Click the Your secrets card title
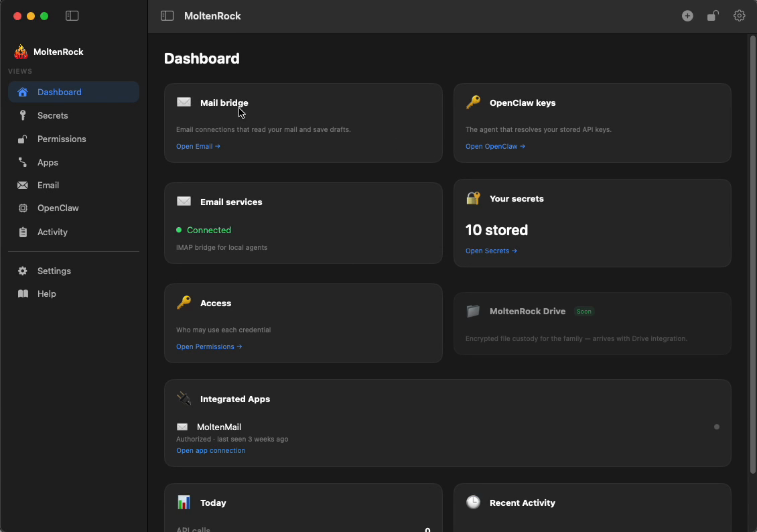Viewport: 757px width, 532px height. (x=517, y=198)
